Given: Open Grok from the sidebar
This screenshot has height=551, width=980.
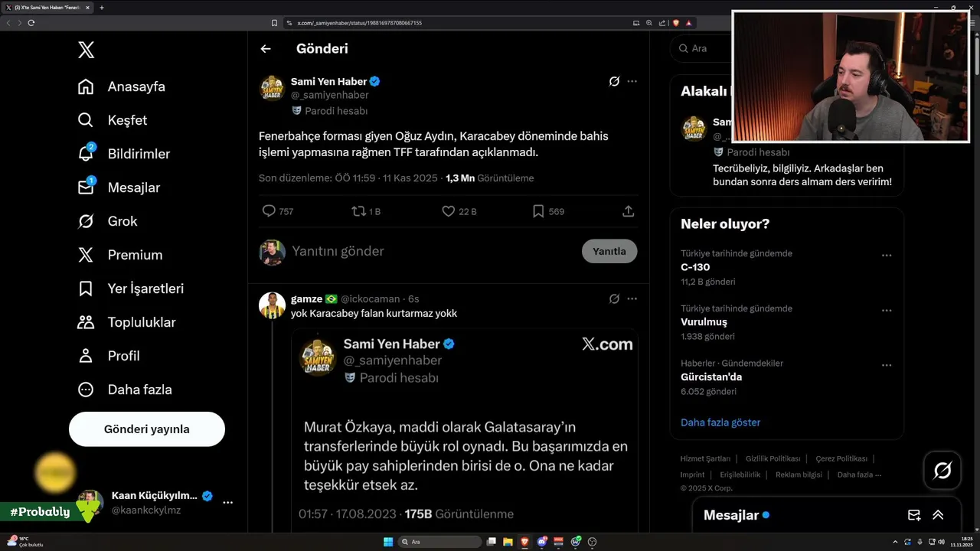Looking at the screenshot, I should [108, 221].
